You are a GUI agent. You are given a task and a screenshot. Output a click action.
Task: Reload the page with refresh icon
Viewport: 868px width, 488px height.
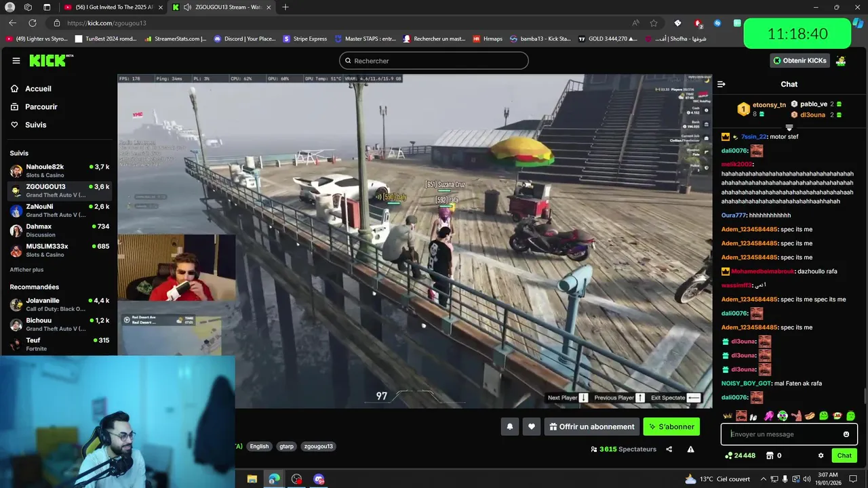tap(33, 23)
